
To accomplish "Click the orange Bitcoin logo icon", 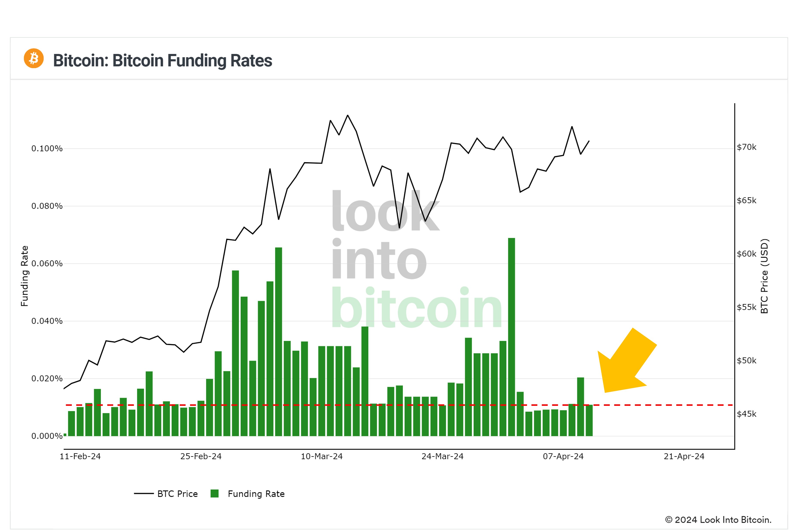I will tap(34, 58).
